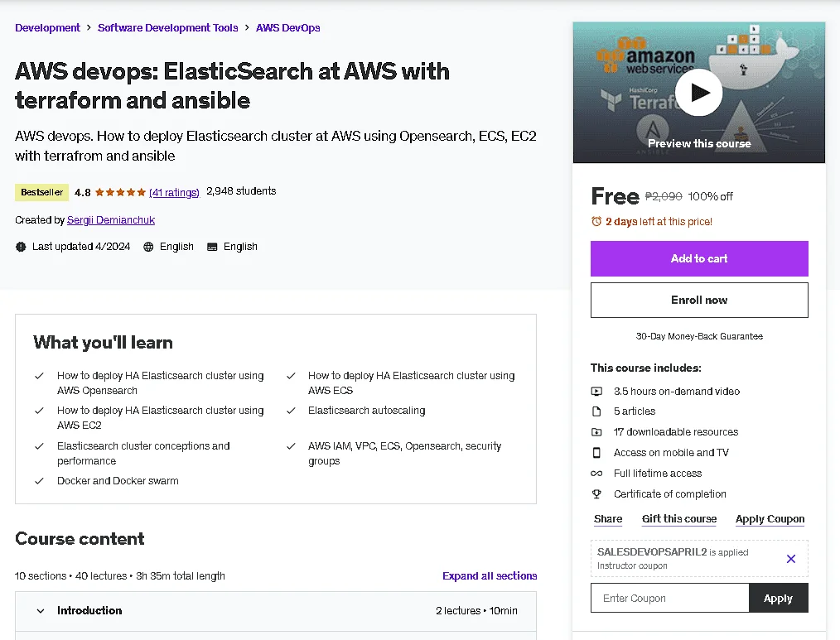This screenshot has height=640, width=840.
Task: Click Gift this course
Action: coord(678,519)
